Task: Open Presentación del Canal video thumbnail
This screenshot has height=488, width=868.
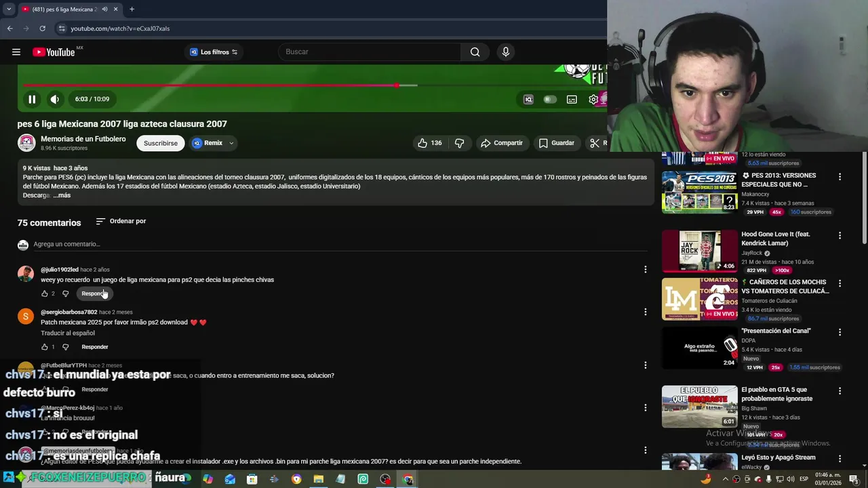Action: pyautogui.click(x=699, y=348)
